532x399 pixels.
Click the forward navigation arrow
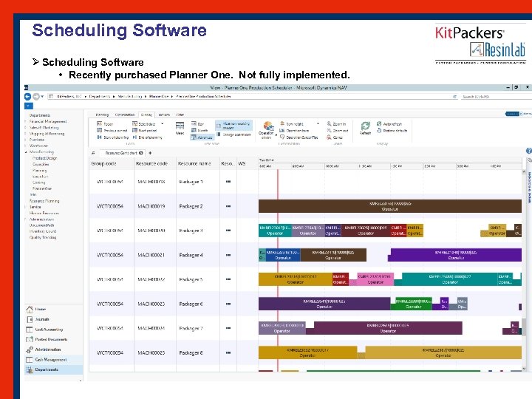point(36,97)
